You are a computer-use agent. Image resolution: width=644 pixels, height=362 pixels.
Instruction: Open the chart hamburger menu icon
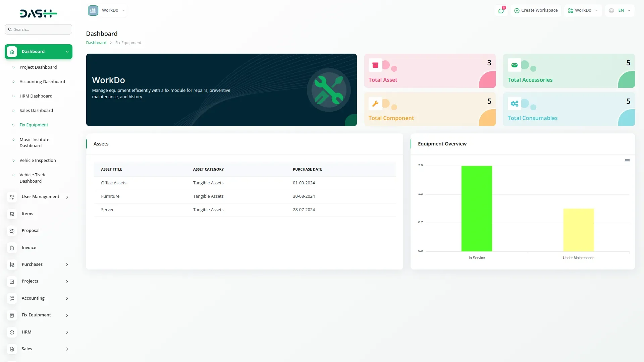tap(627, 161)
